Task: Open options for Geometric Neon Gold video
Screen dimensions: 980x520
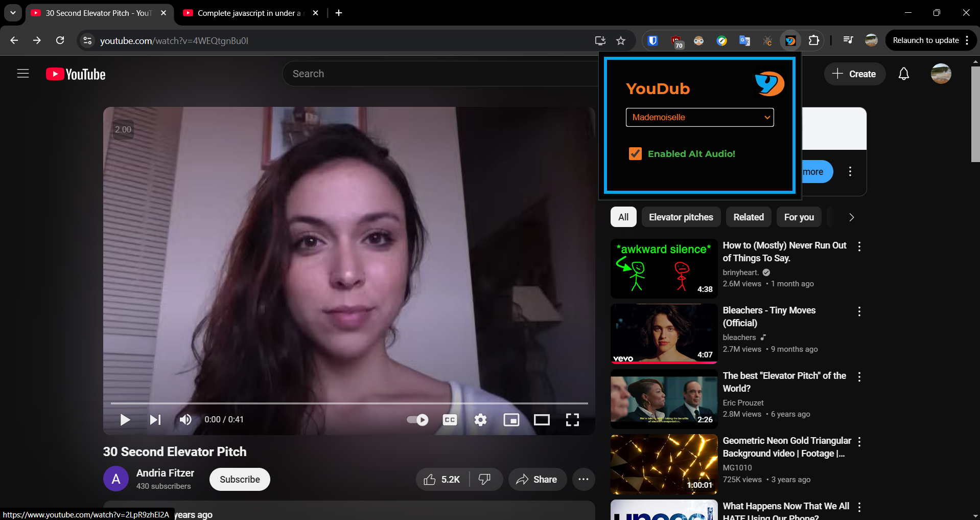Action: [859, 442]
